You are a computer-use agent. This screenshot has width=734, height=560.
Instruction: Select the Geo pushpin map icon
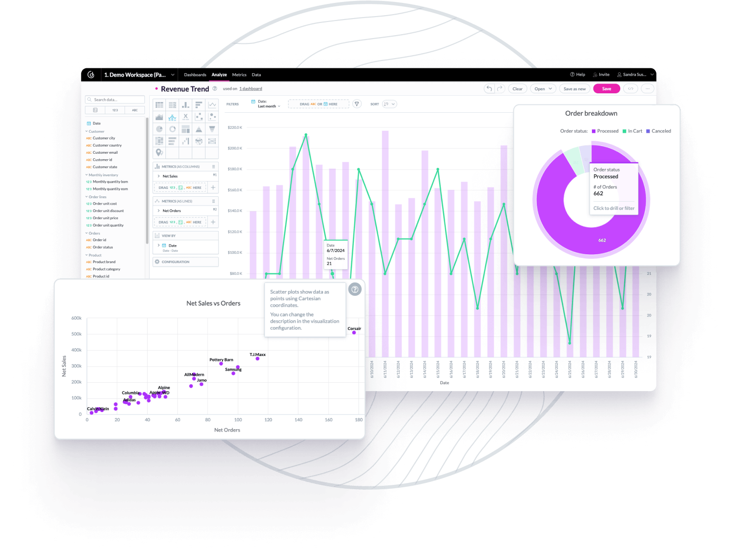click(159, 153)
